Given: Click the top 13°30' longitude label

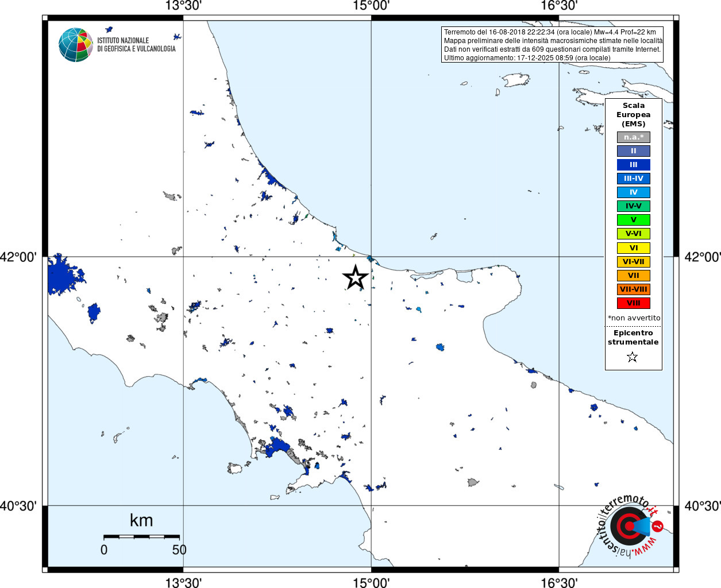Looking at the screenshot, I should click(x=183, y=6).
